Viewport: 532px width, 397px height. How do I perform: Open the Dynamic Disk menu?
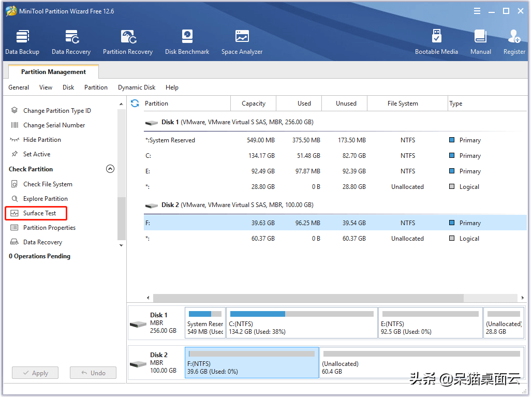[137, 87]
